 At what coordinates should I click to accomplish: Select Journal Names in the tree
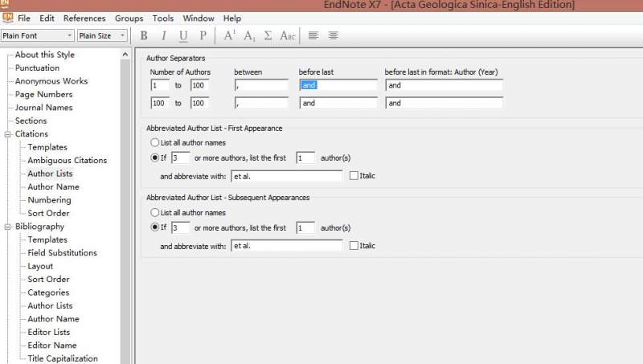click(x=44, y=108)
